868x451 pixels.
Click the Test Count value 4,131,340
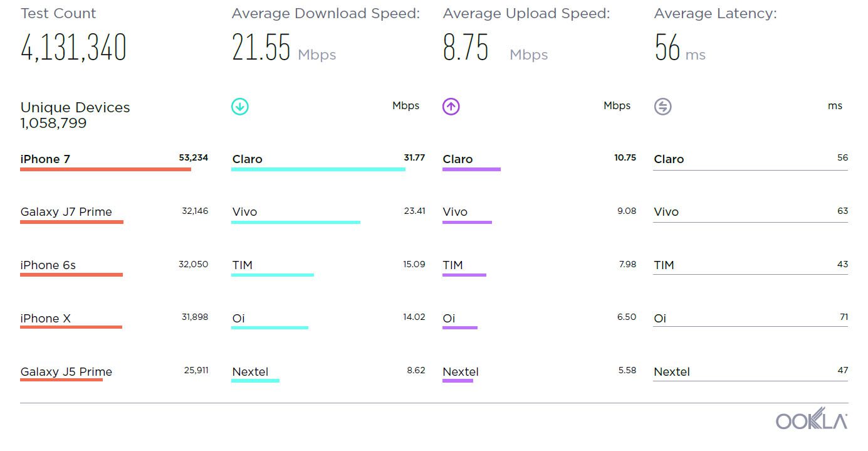click(x=74, y=48)
